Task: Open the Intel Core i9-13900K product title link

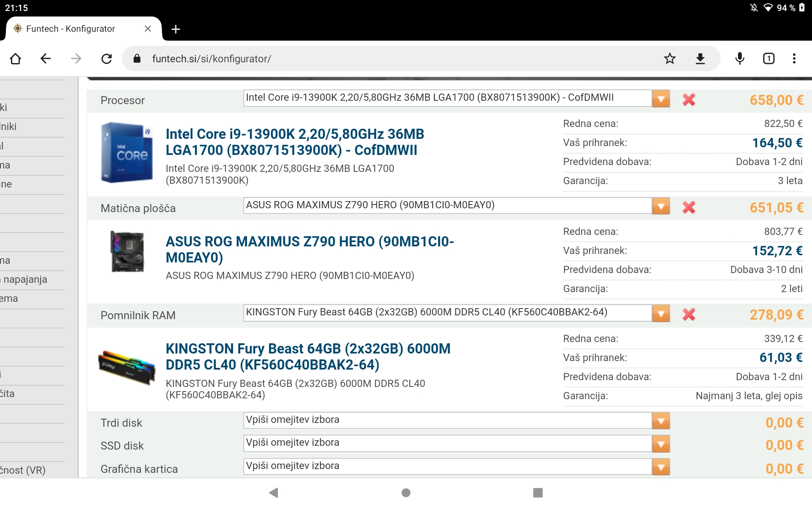Action: click(295, 142)
